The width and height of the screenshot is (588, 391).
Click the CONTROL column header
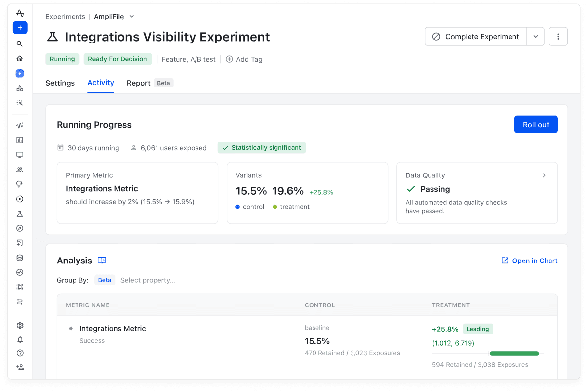click(x=319, y=305)
